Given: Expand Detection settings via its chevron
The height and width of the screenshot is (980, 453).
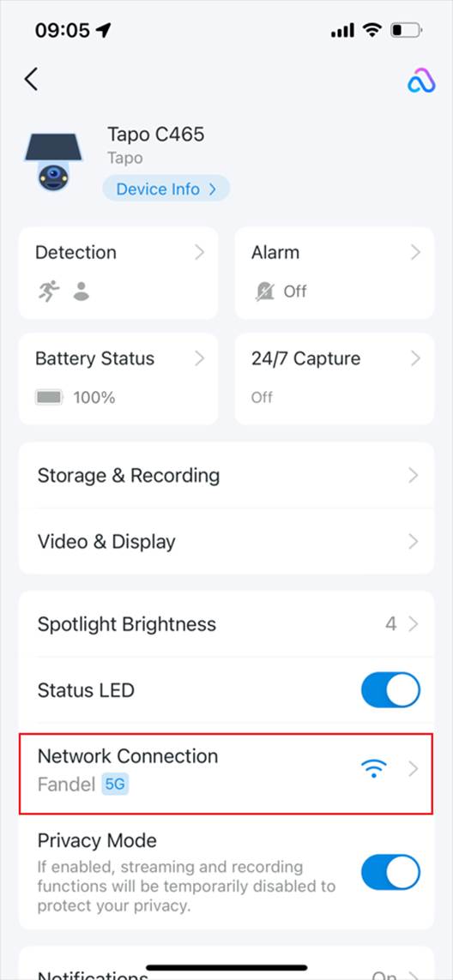Looking at the screenshot, I should tap(199, 252).
